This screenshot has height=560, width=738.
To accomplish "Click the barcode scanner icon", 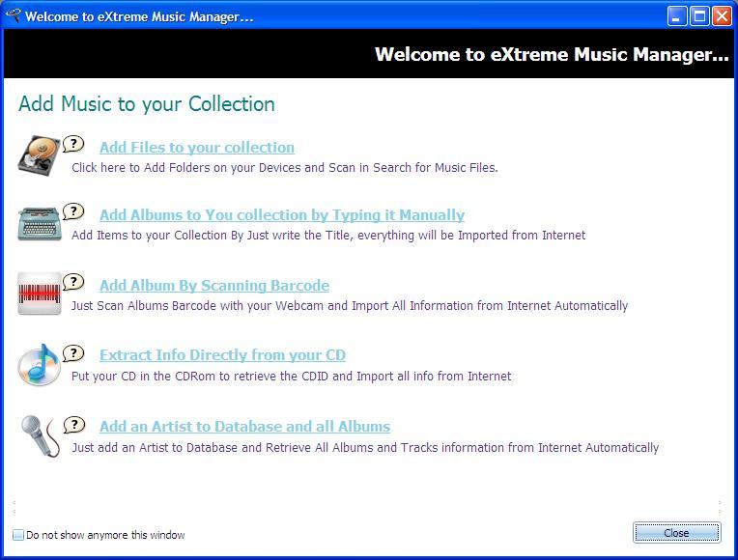I will tap(40, 294).
